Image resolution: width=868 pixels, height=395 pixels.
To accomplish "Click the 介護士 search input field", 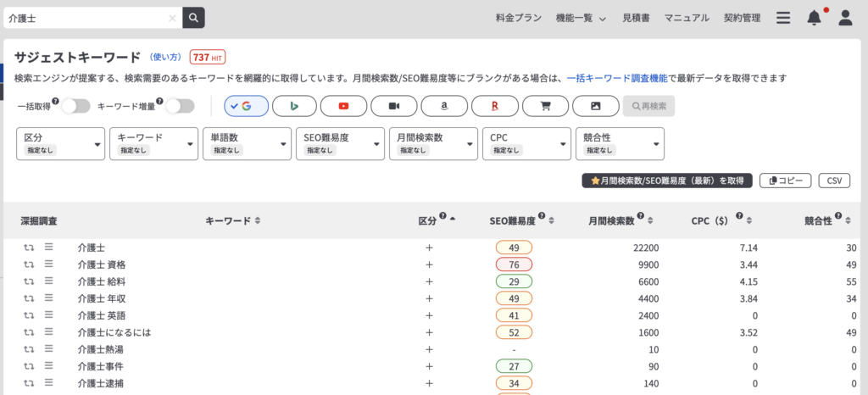I will click(x=85, y=17).
